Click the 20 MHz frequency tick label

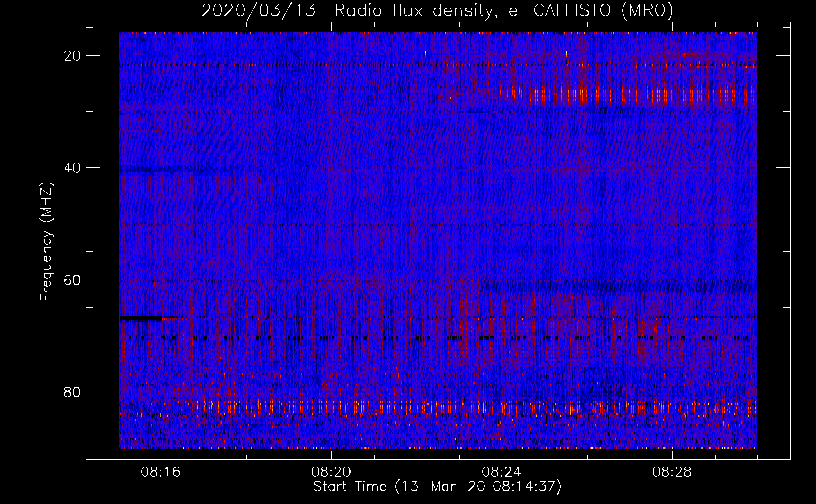click(x=73, y=55)
